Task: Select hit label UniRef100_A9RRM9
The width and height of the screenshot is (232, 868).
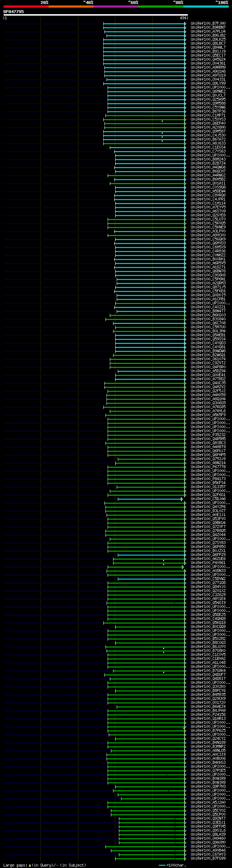Action: pos(208,68)
